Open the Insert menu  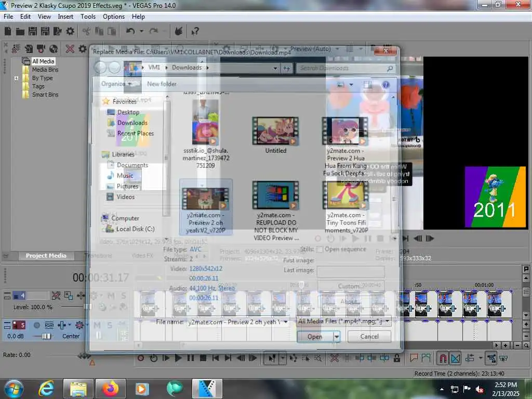pos(65,17)
